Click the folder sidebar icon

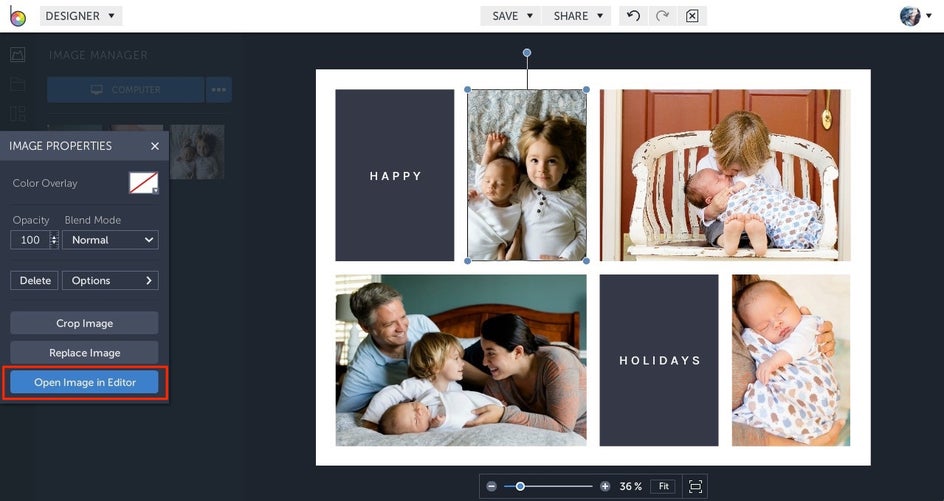pos(17,84)
